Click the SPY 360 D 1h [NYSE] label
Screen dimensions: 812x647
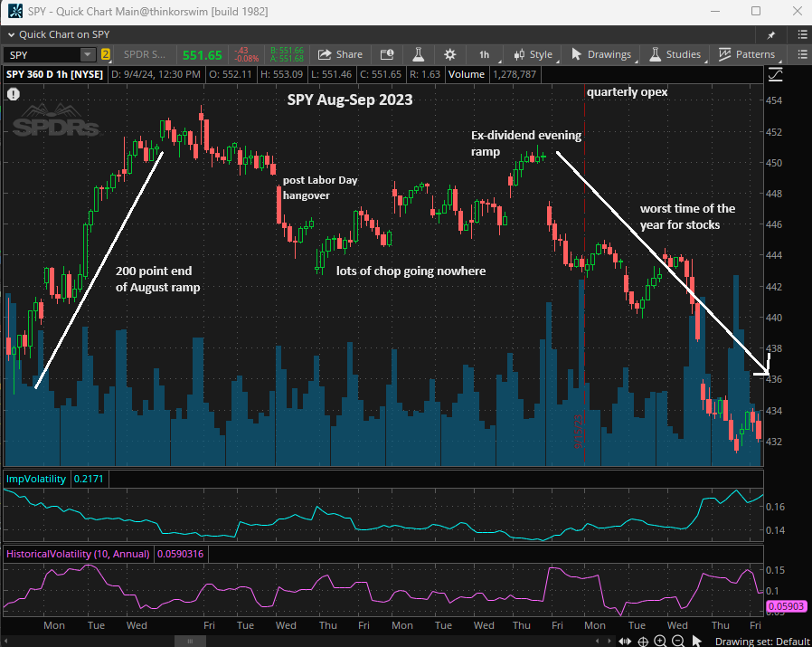[x=54, y=74]
